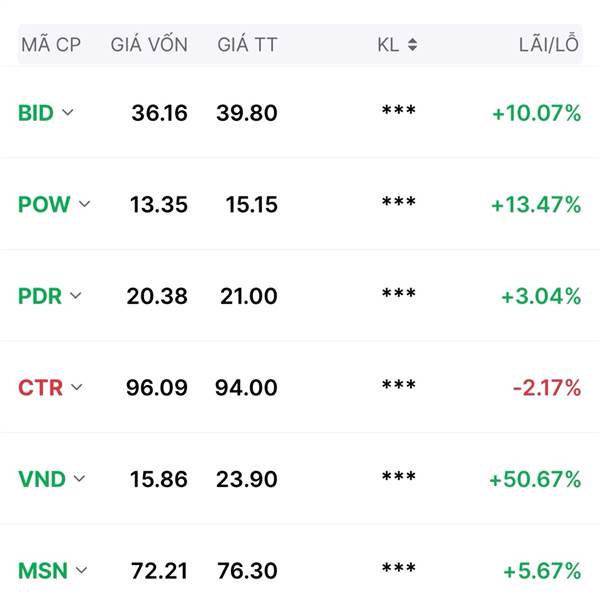The image size is (600, 600).
Task: Open the POW stock ticker
Action: click(44, 204)
